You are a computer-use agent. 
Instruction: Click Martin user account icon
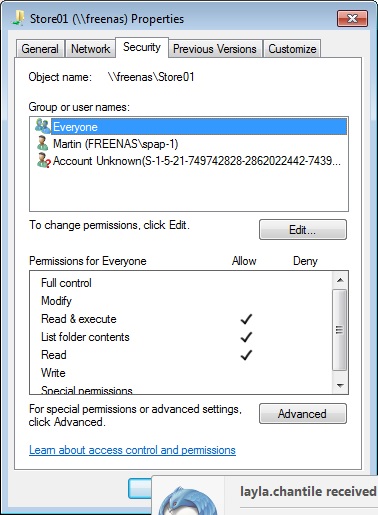tap(42, 143)
